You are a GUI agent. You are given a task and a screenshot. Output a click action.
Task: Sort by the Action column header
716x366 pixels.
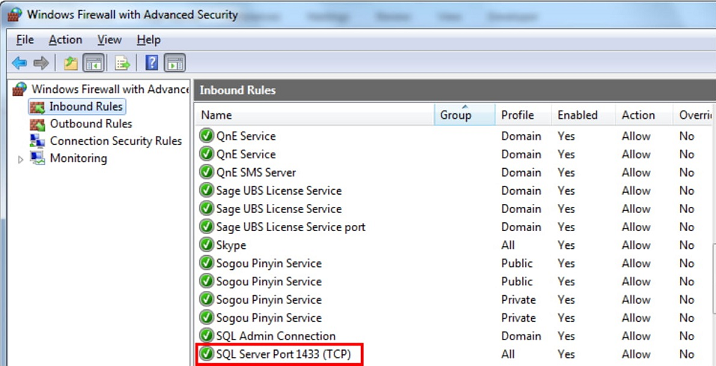644,115
